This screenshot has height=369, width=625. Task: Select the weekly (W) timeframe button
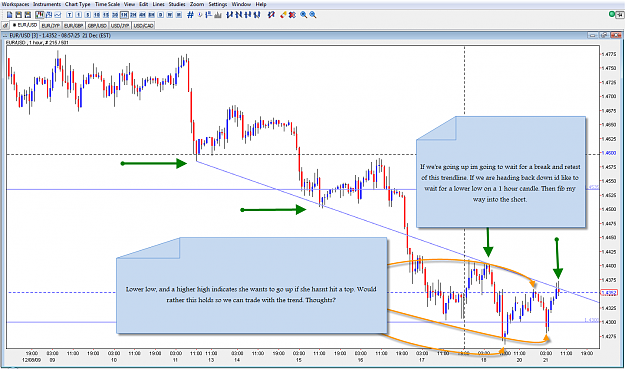point(169,15)
